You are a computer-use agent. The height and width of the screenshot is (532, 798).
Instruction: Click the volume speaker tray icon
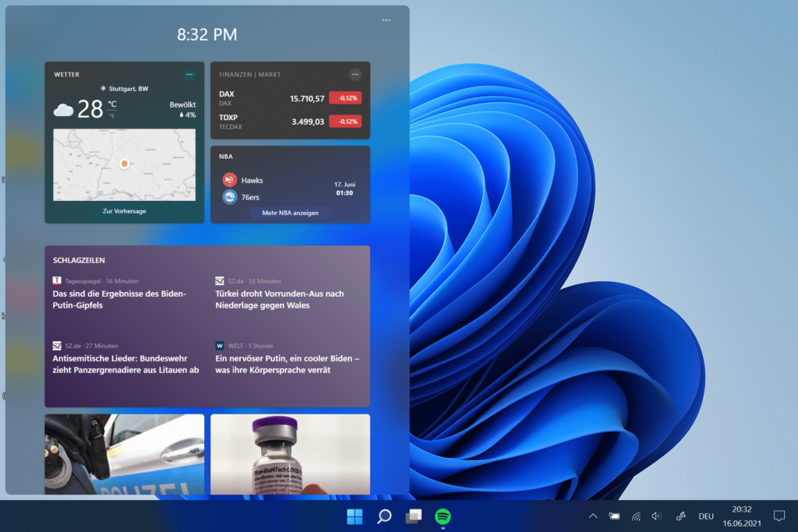(x=656, y=516)
